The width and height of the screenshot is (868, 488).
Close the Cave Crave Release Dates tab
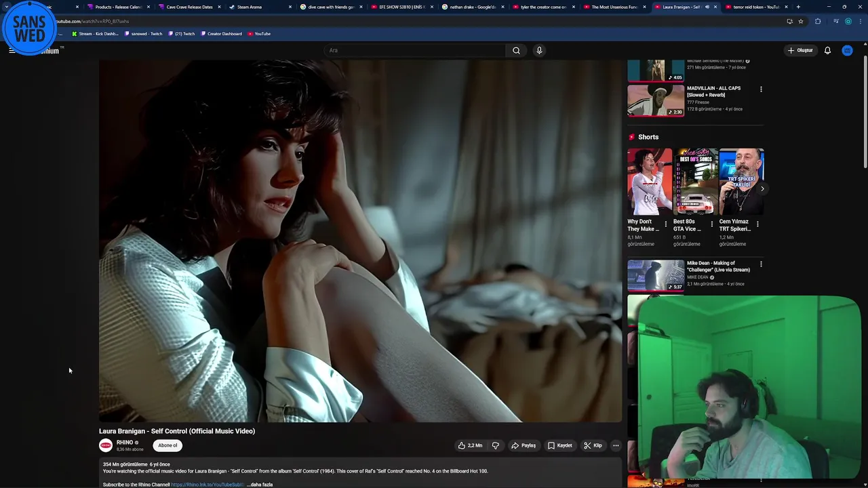(x=219, y=7)
